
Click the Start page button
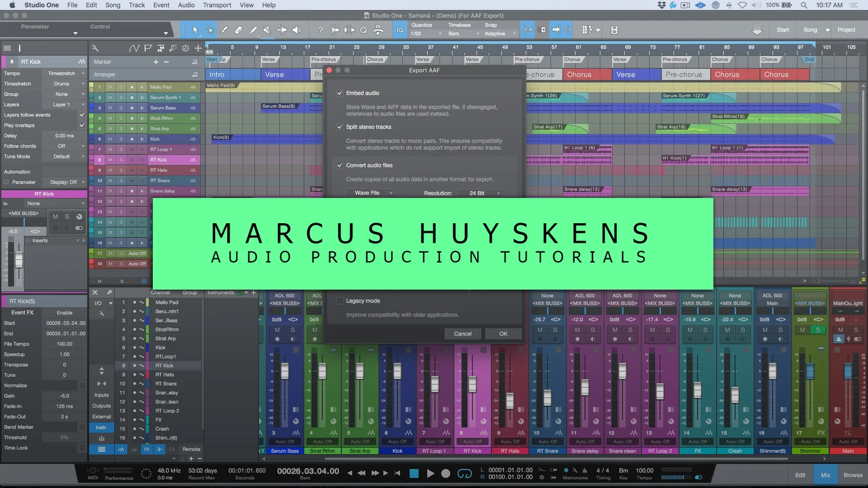click(x=782, y=30)
